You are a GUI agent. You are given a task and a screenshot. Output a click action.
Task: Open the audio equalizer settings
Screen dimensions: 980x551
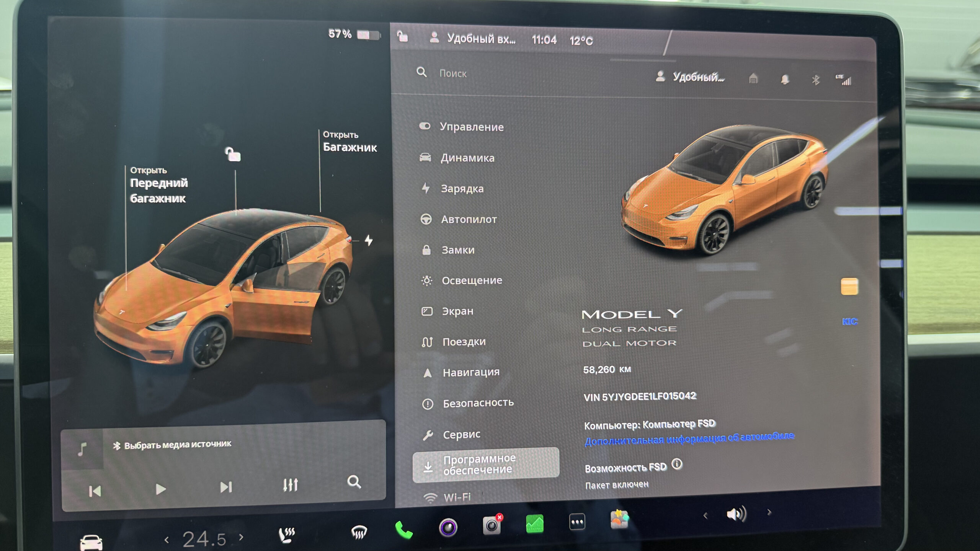tap(290, 485)
